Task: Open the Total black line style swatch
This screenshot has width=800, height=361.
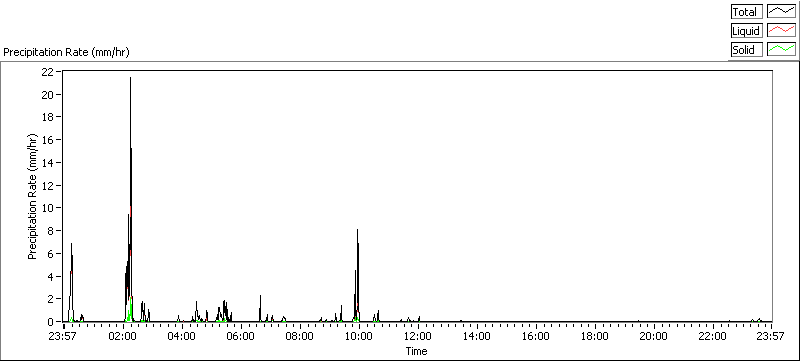Action: (781, 12)
